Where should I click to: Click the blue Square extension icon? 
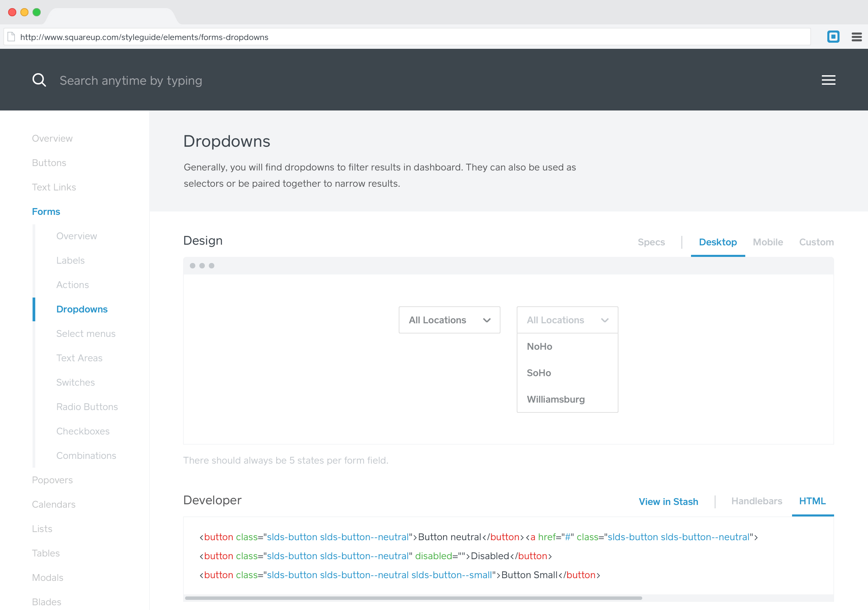833,37
